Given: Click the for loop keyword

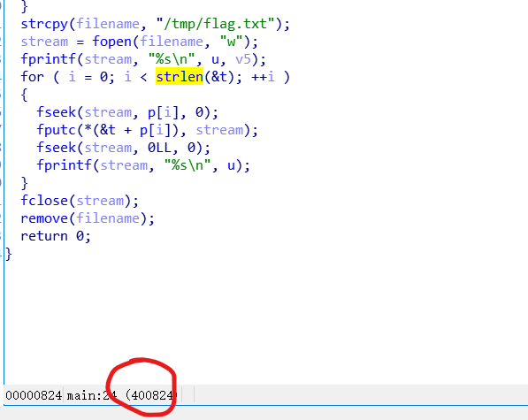Looking at the screenshot, I should [33, 77].
